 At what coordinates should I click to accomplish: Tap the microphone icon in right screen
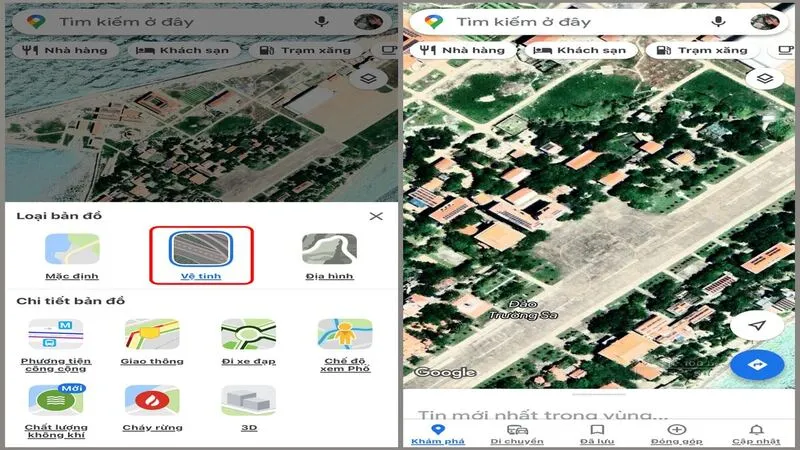[718, 21]
